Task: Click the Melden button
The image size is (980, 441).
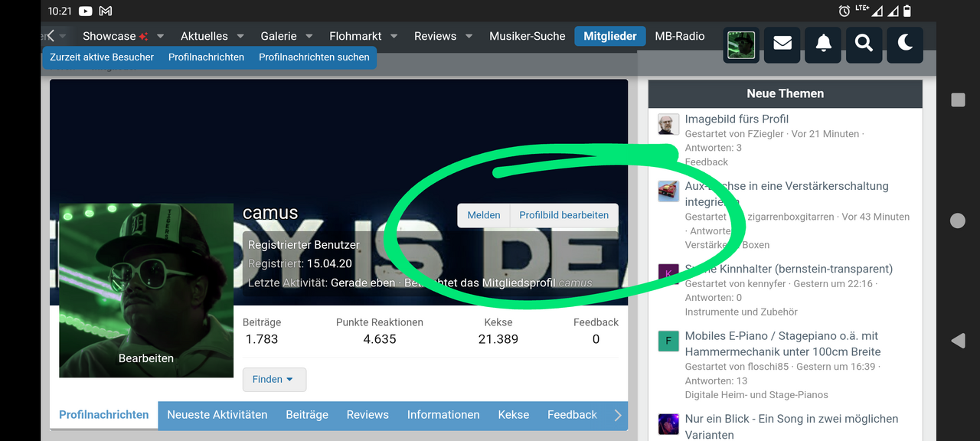Action: pos(484,215)
